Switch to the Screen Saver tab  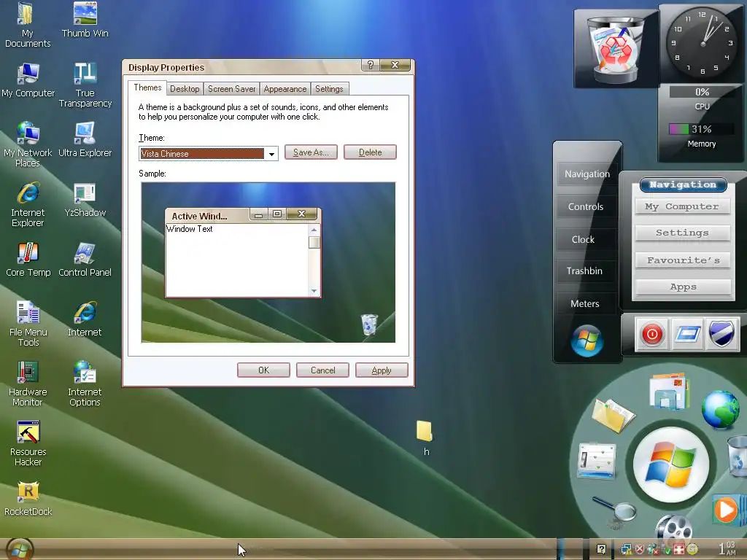click(231, 89)
